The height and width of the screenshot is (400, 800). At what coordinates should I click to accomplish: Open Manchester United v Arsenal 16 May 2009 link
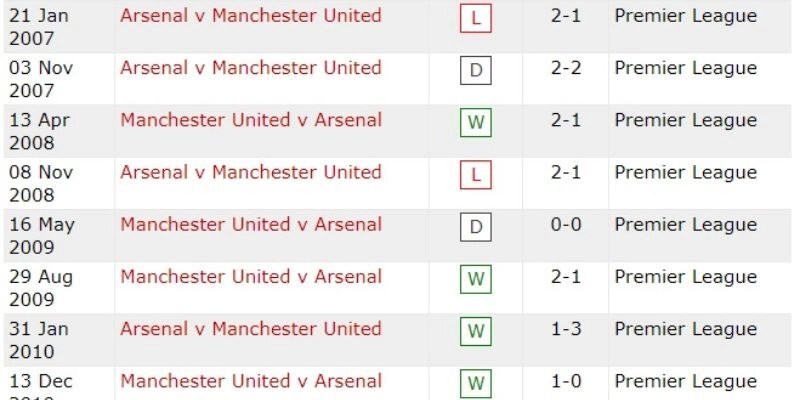click(251, 224)
